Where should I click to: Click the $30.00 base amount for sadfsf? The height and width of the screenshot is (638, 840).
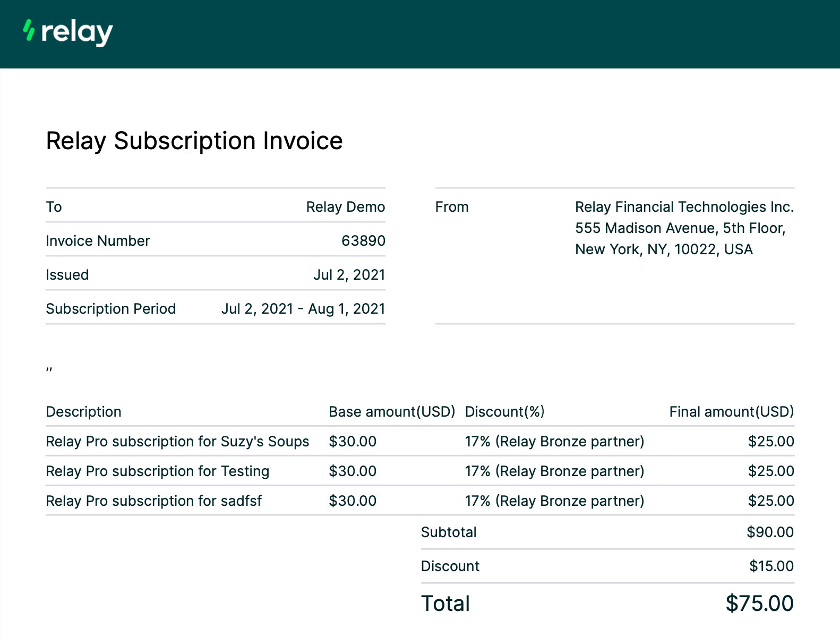pos(353,501)
